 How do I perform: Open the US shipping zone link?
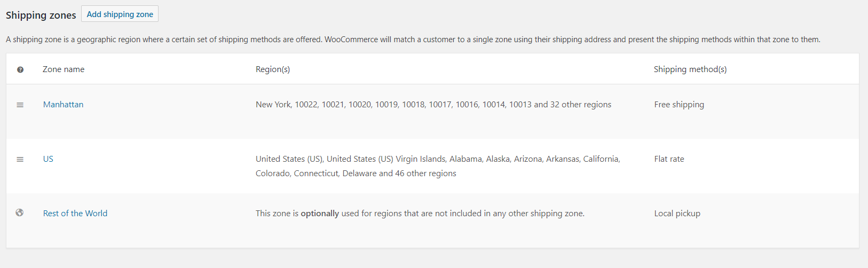(48, 159)
